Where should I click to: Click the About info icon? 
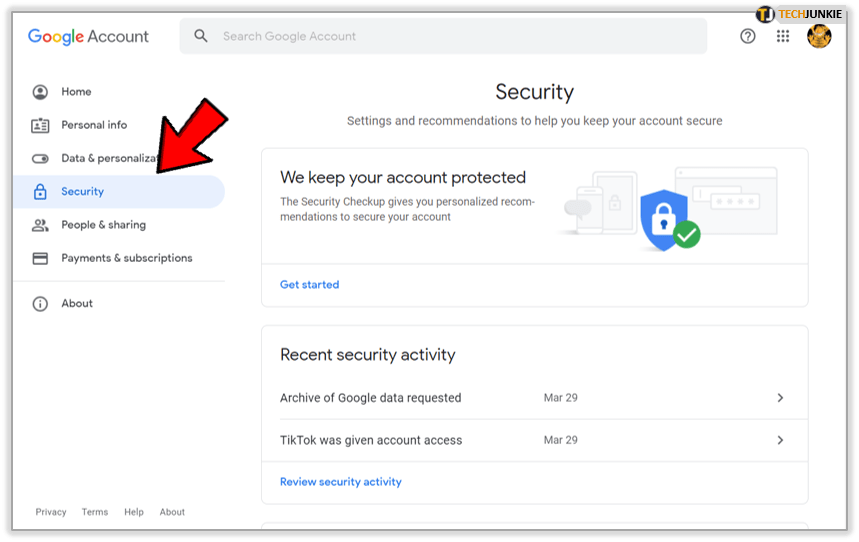pyautogui.click(x=40, y=304)
